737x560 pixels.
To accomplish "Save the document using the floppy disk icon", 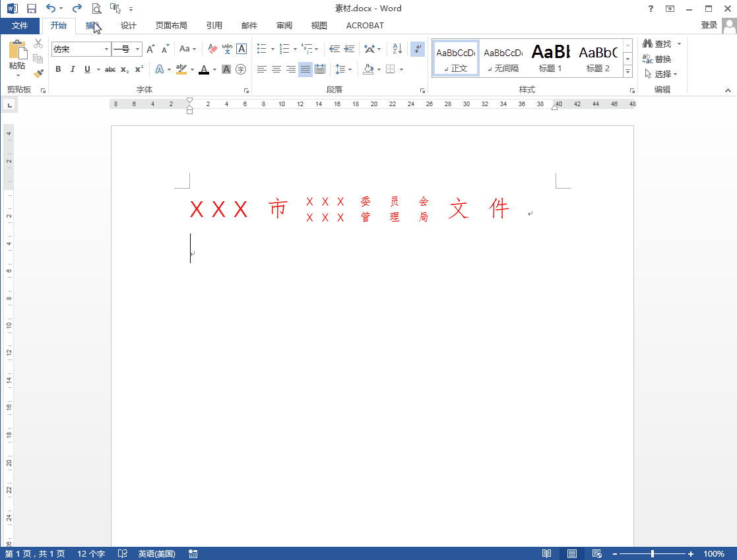I will coord(31,9).
